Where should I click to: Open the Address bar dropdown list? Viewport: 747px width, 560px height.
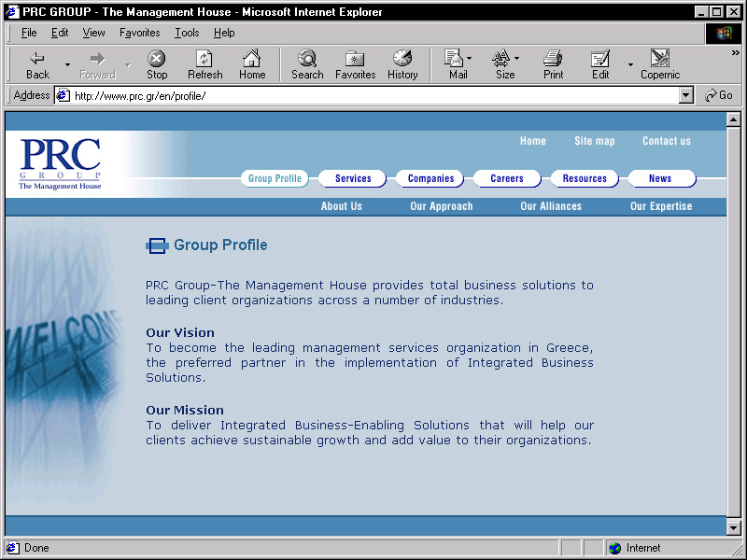[x=685, y=96]
